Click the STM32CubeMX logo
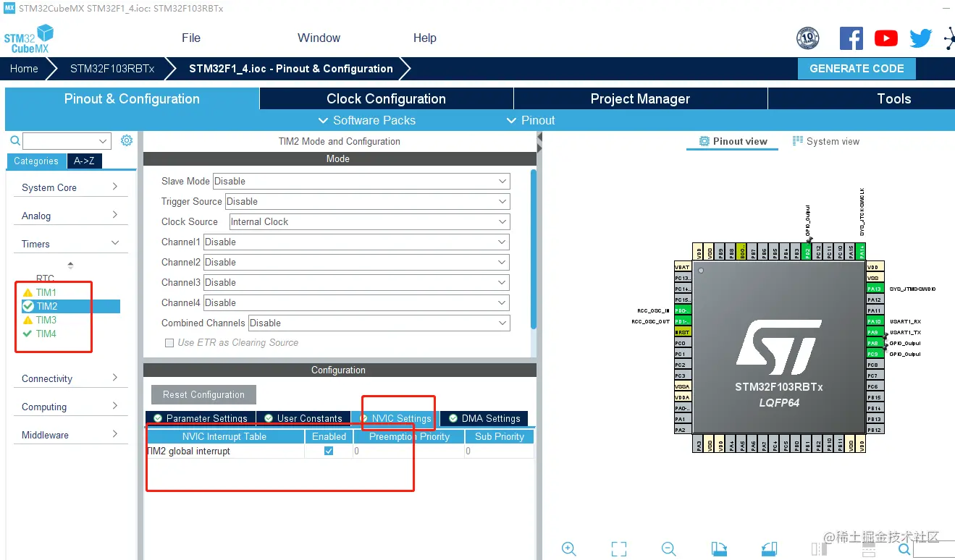955x560 pixels. 30,38
